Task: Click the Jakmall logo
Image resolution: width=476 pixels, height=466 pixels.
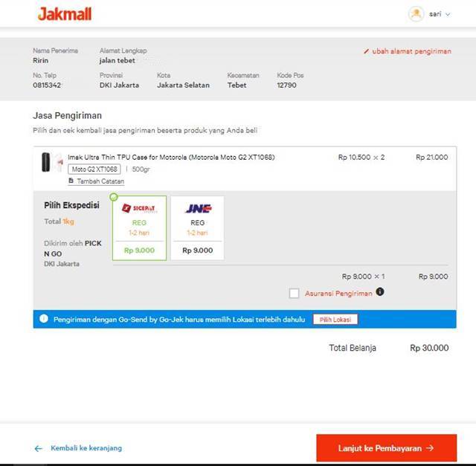Action: (x=65, y=14)
